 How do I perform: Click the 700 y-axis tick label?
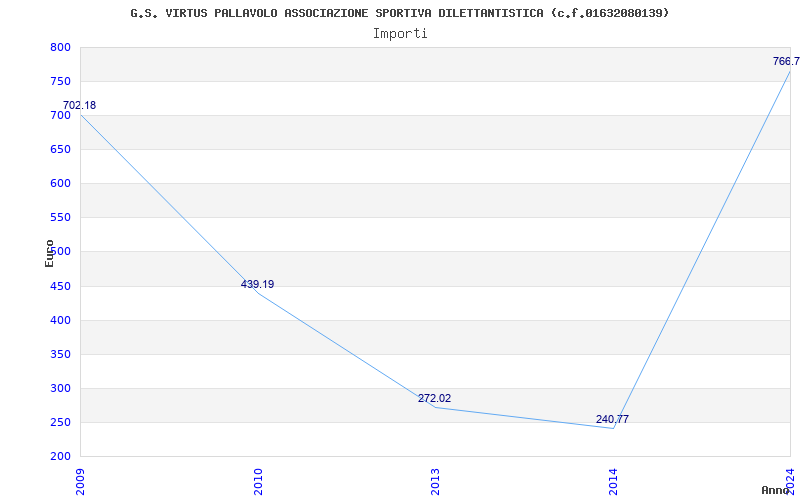[60, 116]
